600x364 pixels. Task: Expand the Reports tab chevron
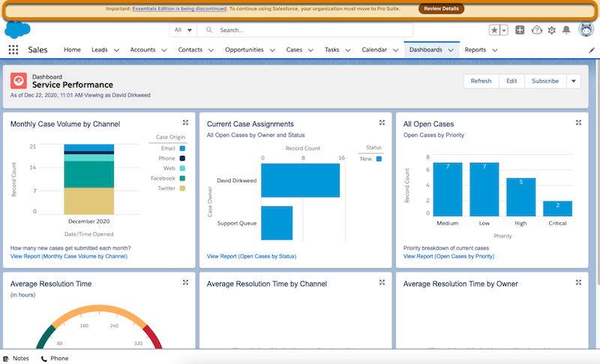point(495,50)
